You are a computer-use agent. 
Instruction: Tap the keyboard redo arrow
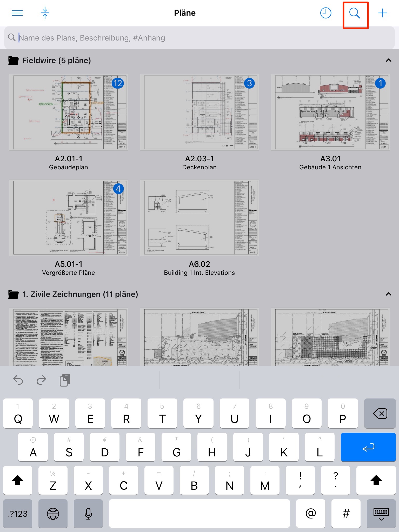(41, 380)
